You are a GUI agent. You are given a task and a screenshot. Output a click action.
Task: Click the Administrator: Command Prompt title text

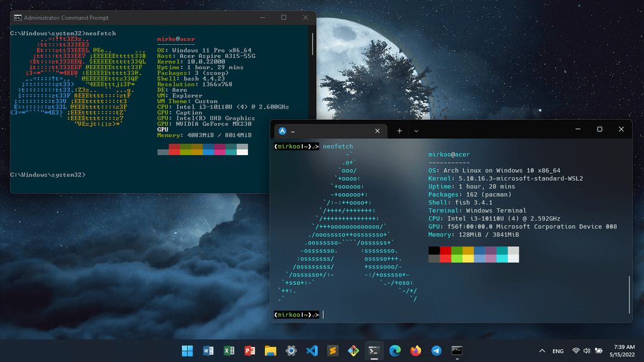coord(66,18)
